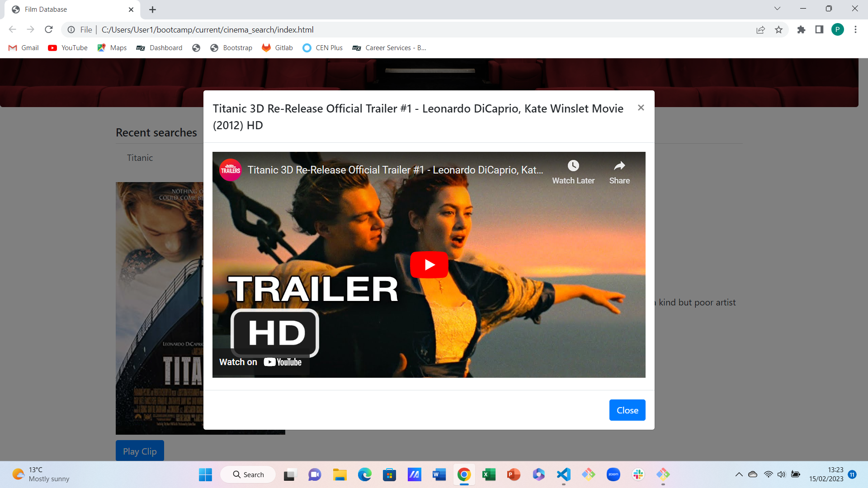Open Microsoft Store from taskbar

pos(389,474)
